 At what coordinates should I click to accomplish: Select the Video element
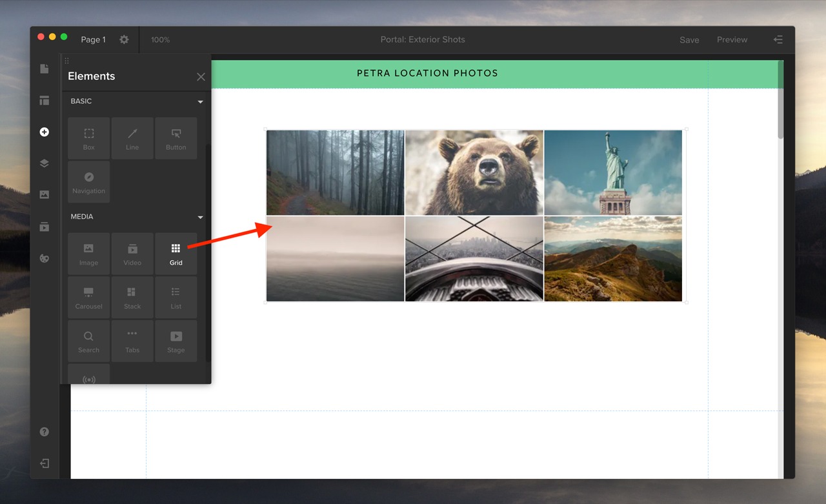(132, 254)
